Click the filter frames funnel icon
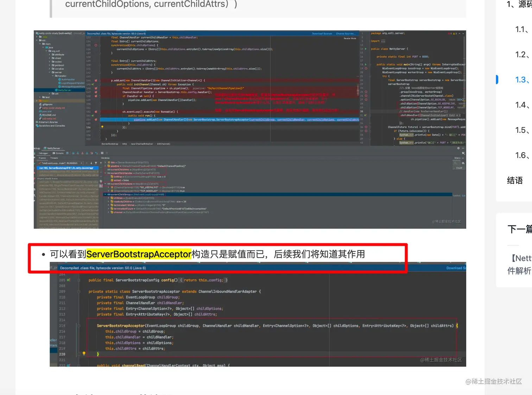The width and height of the screenshot is (532, 395). click(96, 163)
